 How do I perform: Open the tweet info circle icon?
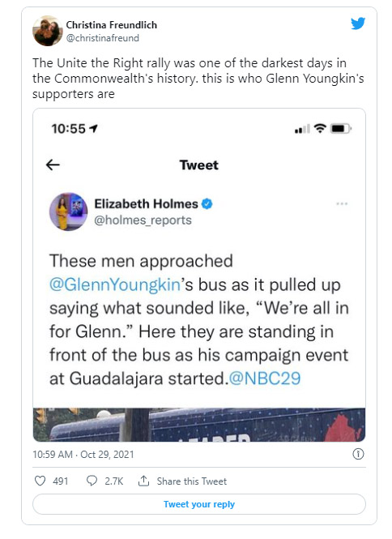pyautogui.click(x=358, y=454)
